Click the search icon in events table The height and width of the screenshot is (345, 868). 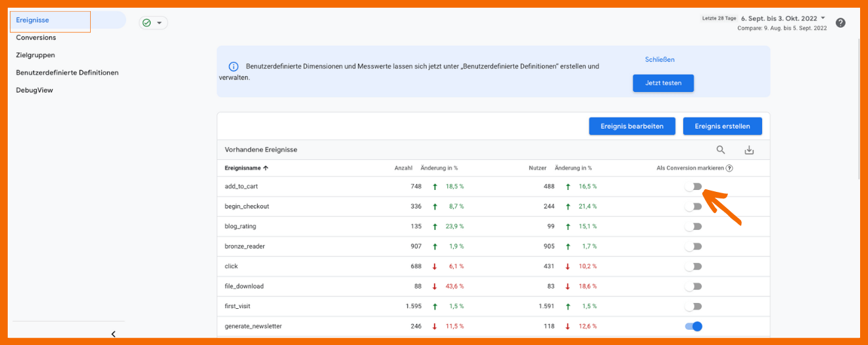721,150
